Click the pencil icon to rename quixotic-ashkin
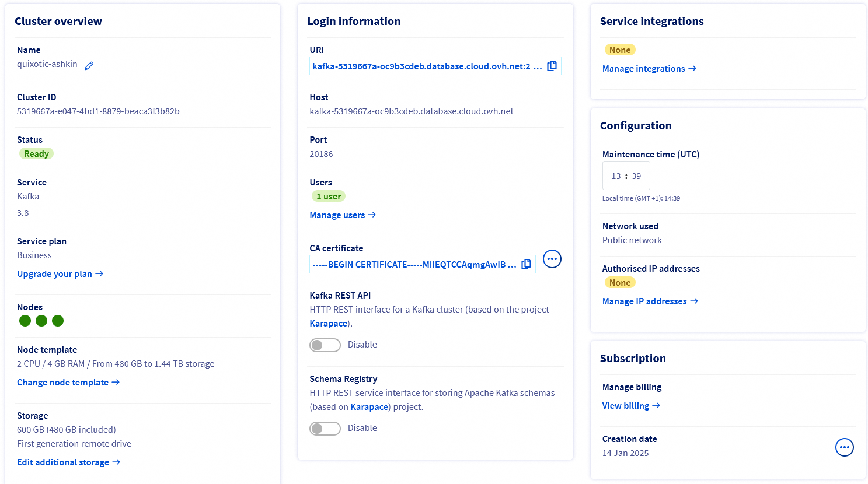 pyautogui.click(x=89, y=65)
